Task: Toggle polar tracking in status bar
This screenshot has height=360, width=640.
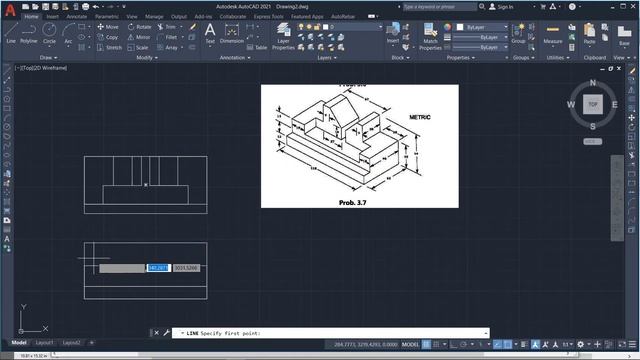Action: tap(463, 344)
